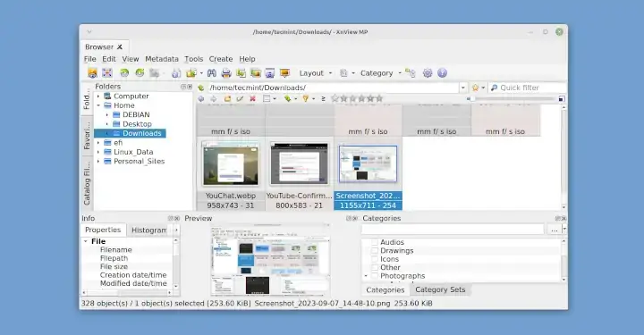The image size is (644, 335).
Task: Open the Favori... vertical side tab
Action: coord(87,135)
